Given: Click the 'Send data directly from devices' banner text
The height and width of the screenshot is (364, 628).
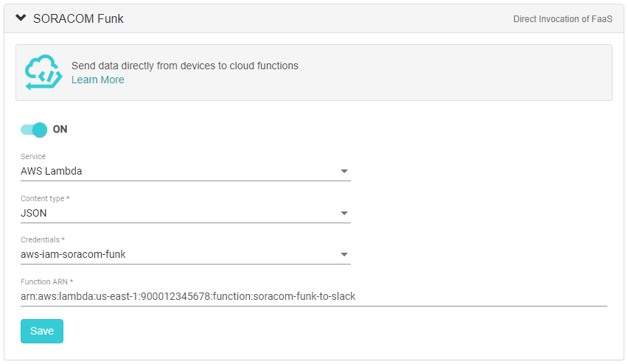Looking at the screenshot, I should 184,66.
